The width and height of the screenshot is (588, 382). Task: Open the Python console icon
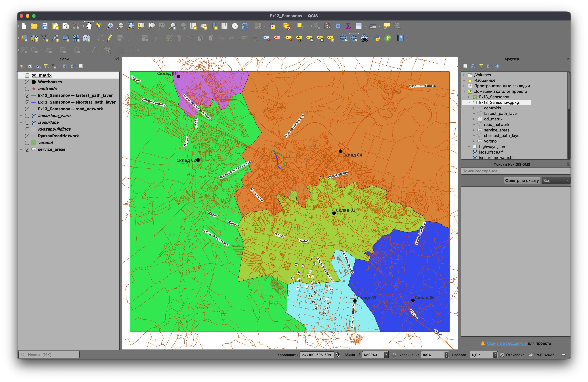[x=378, y=38]
